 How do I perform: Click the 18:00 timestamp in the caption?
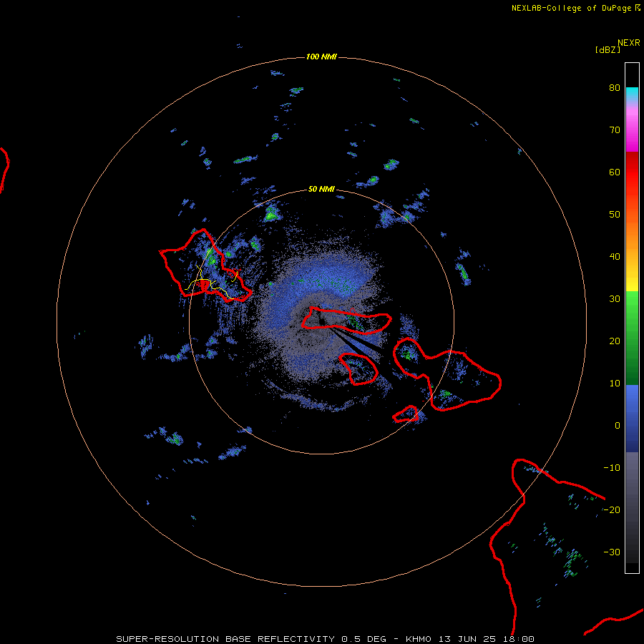tap(519, 639)
